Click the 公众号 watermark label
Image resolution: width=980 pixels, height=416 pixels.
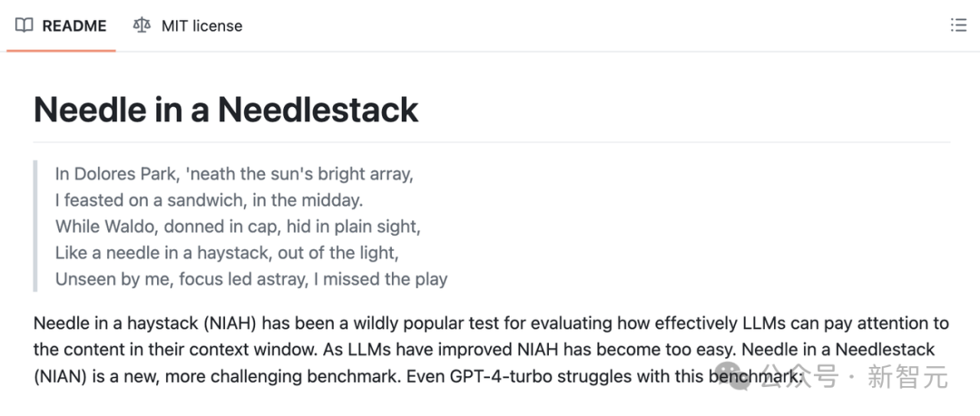[x=799, y=377]
